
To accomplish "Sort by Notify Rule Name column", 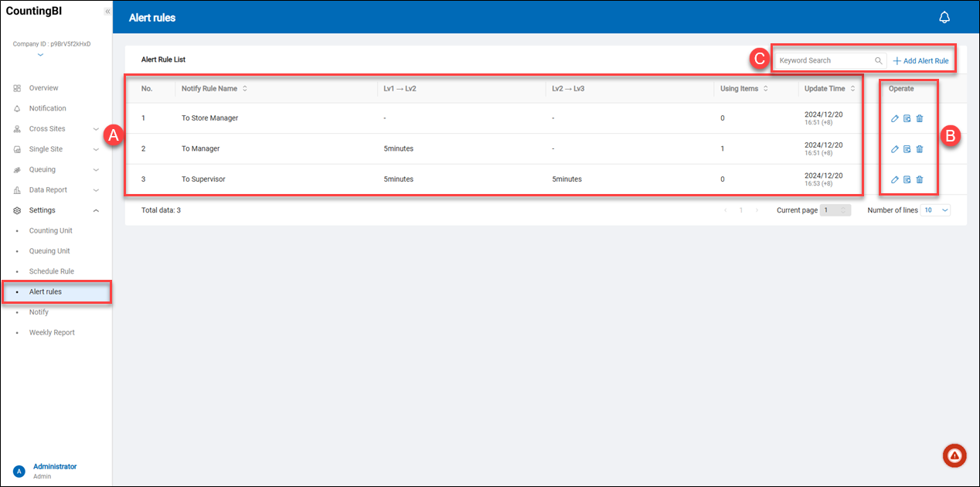I will click(245, 89).
